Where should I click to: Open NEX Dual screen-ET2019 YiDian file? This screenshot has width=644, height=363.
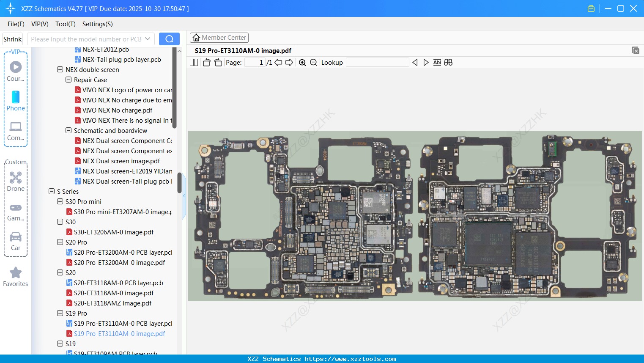pyautogui.click(x=123, y=171)
